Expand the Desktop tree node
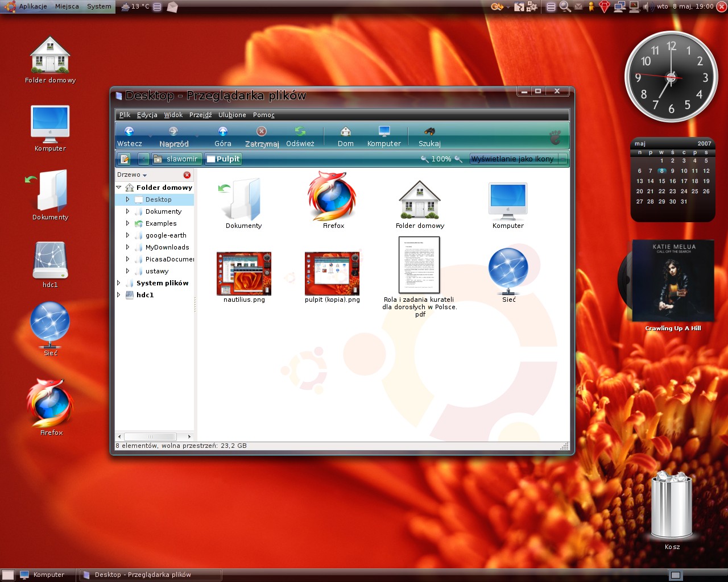 pyautogui.click(x=127, y=199)
